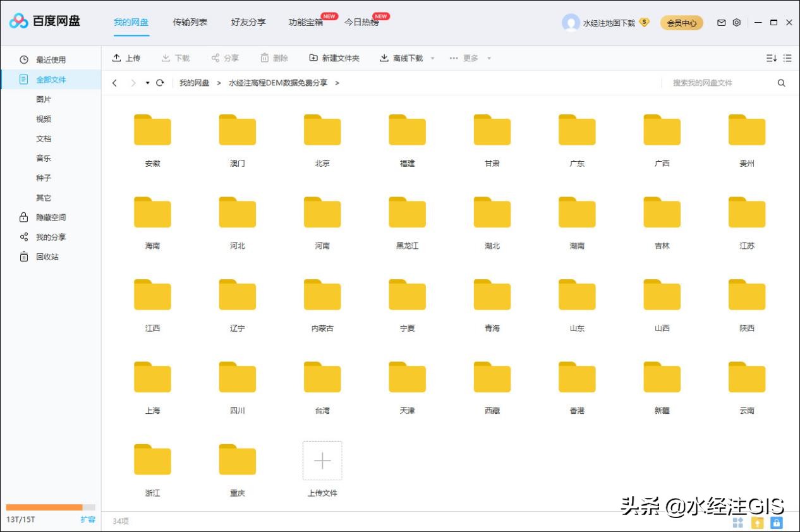The width and height of the screenshot is (800, 532).
Task: Switch to 今日热榜 tab
Action: click(x=362, y=22)
